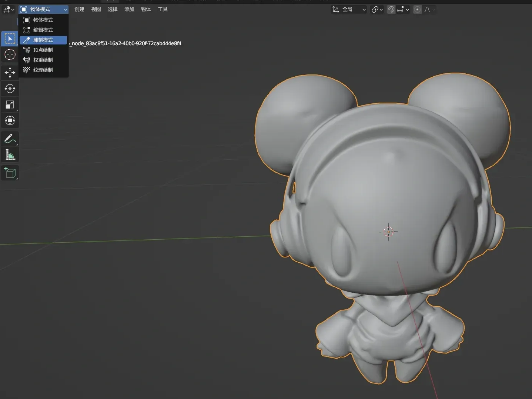Switch to 编辑模式 in the mode list
The width and height of the screenshot is (532, 399).
43,30
